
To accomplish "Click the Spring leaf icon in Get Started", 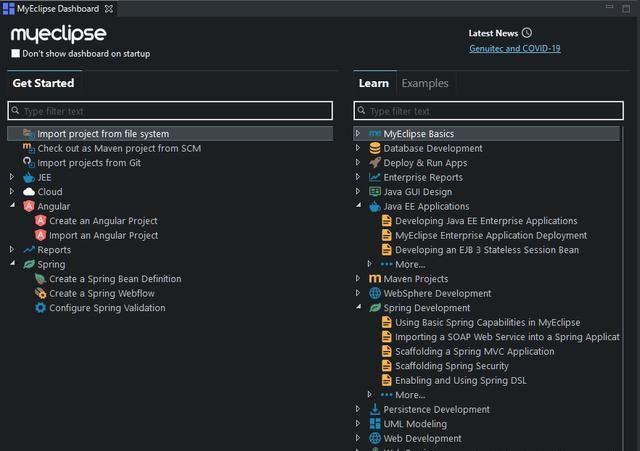I will (29, 265).
